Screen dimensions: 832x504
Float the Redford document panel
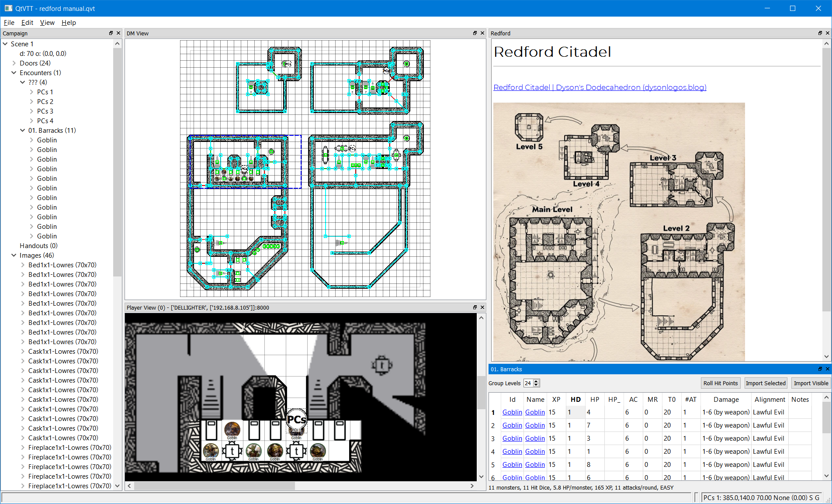click(820, 33)
